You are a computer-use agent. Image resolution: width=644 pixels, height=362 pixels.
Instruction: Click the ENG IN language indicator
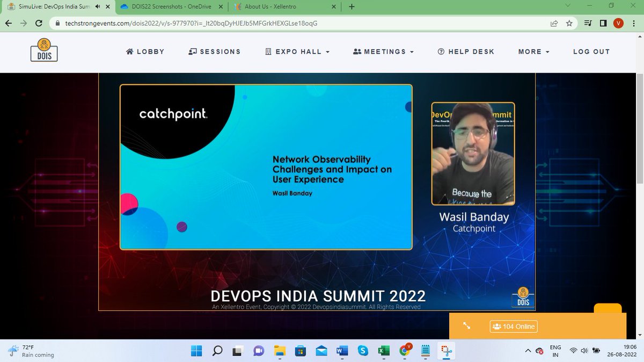click(x=555, y=351)
